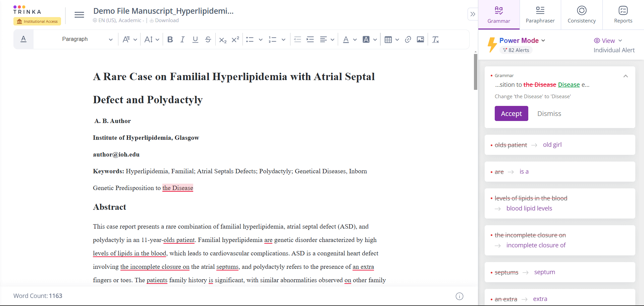Open the hamburger menu
Viewport: 644px width, 306px height.
[79, 15]
